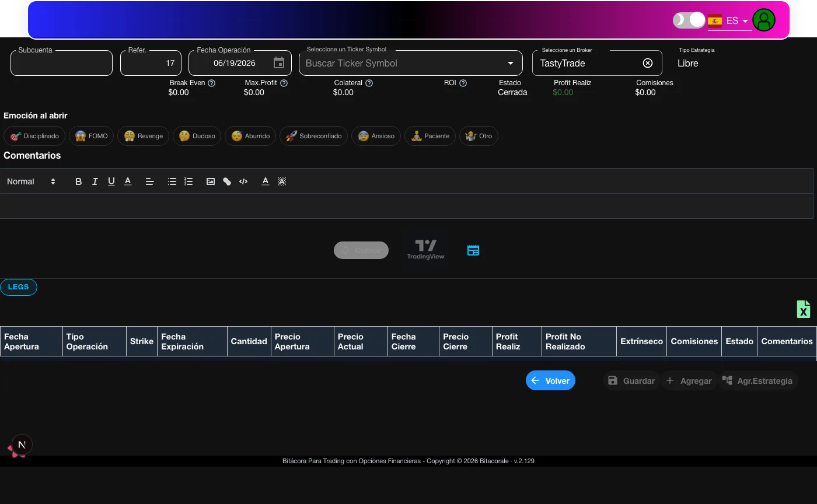Screen dimensions: 817x504
Task: Open the TradingView chart icon
Action: pyautogui.click(x=426, y=250)
